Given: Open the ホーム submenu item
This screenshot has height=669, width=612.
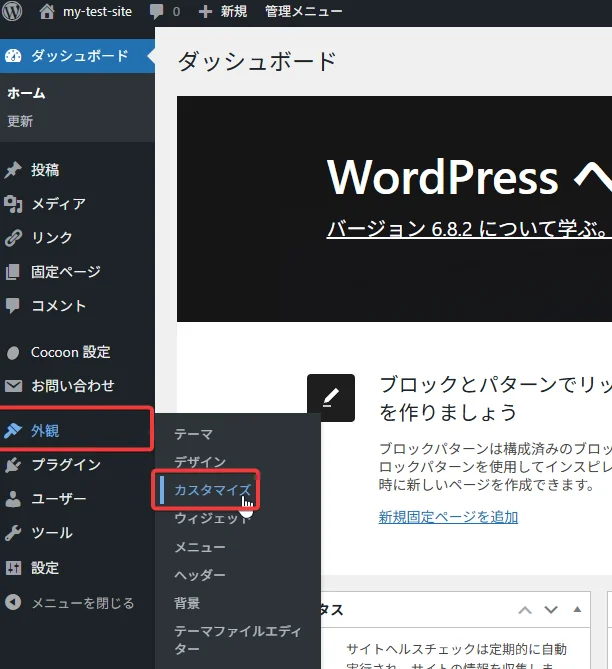Looking at the screenshot, I should point(26,93).
